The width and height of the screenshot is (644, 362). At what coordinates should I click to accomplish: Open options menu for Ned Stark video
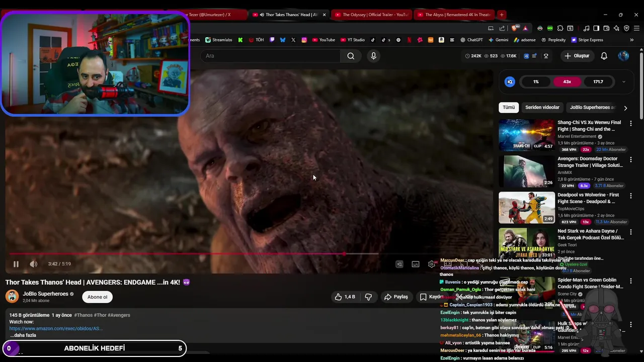click(x=630, y=232)
